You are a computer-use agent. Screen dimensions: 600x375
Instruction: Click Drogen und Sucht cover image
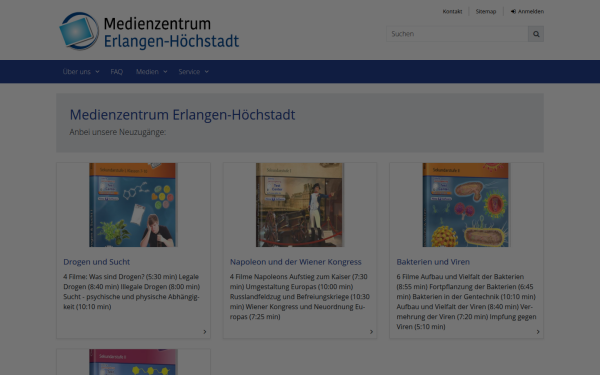[x=133, y=205]
